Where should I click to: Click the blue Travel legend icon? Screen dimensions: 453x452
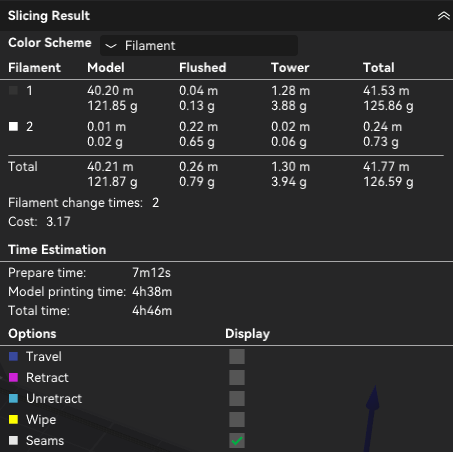13,357
